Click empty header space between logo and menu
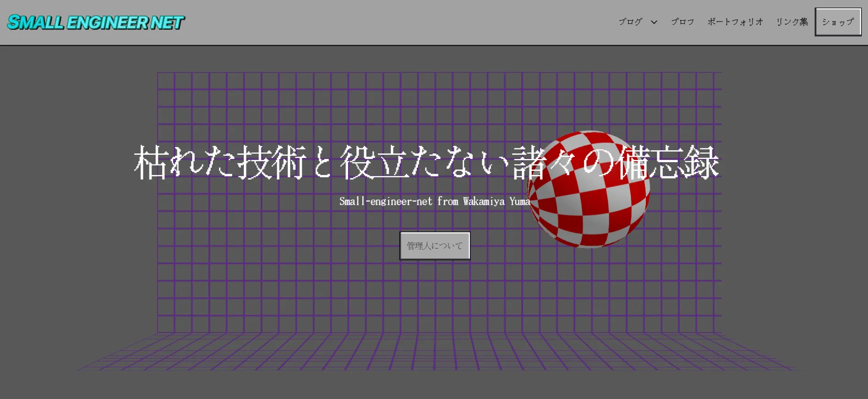The image size is (868, 399). [x=389, y=22]
